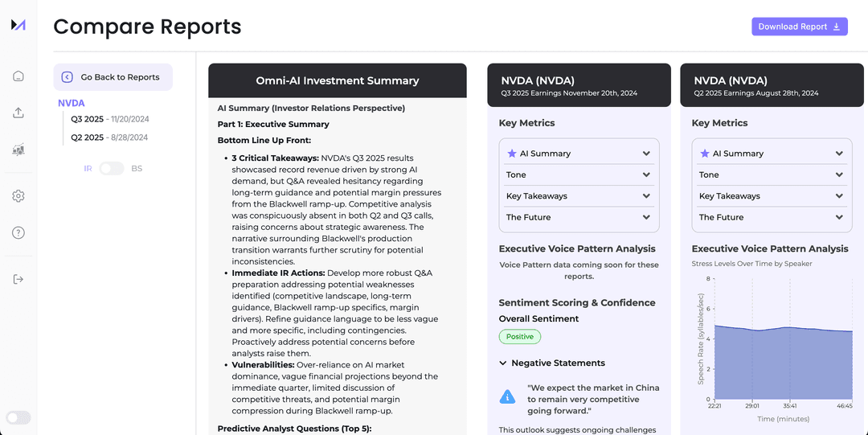Click the Download Report button
The width and height of the screenshot is (868, 435).
(x=799, y=27)
